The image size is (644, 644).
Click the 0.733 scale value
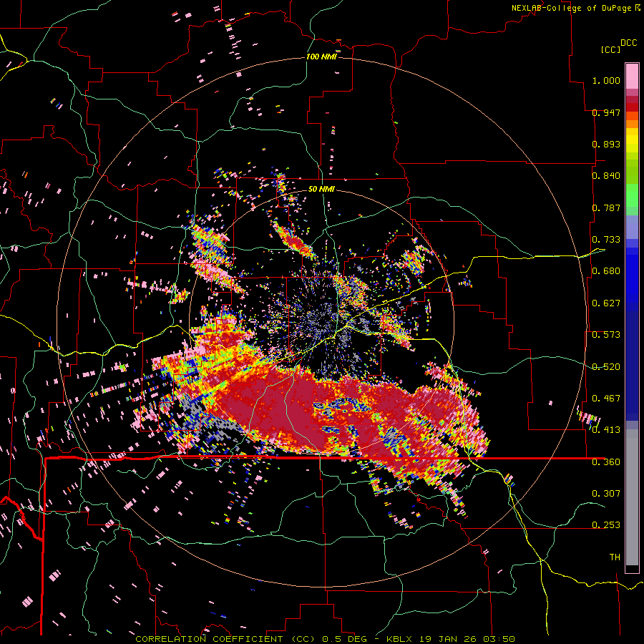pos(606,240)
